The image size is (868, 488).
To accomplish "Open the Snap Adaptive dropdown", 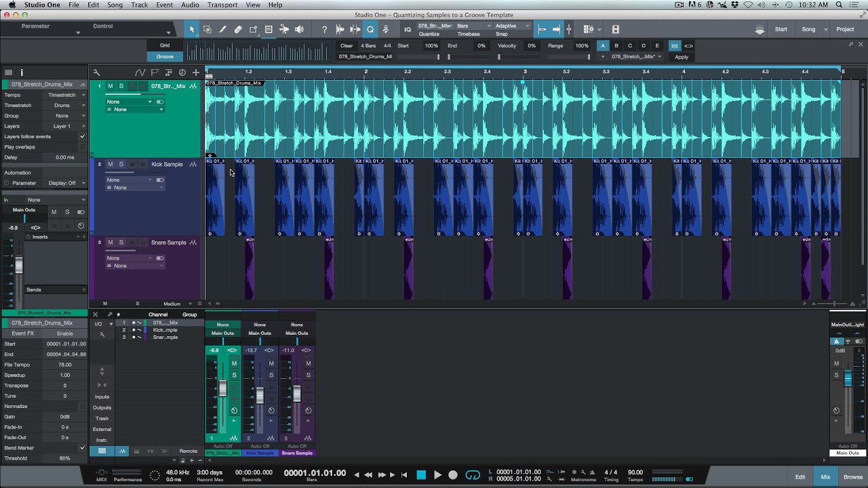I will (x=512, y=26).
